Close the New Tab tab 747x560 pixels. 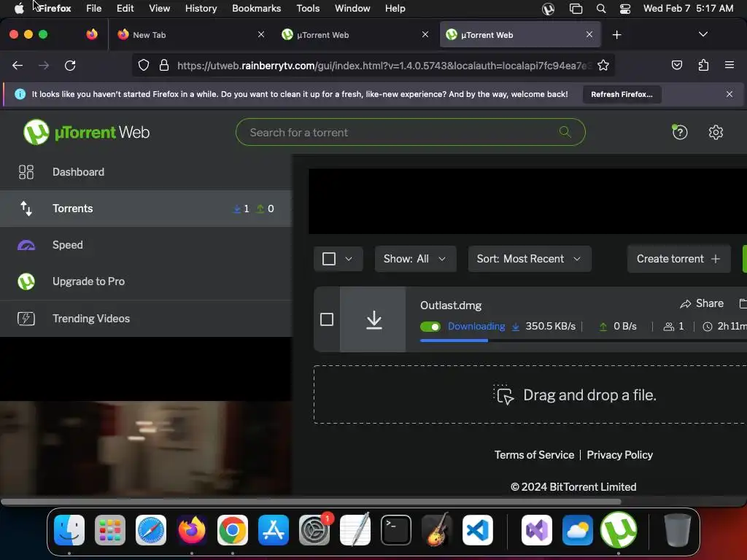261,34
